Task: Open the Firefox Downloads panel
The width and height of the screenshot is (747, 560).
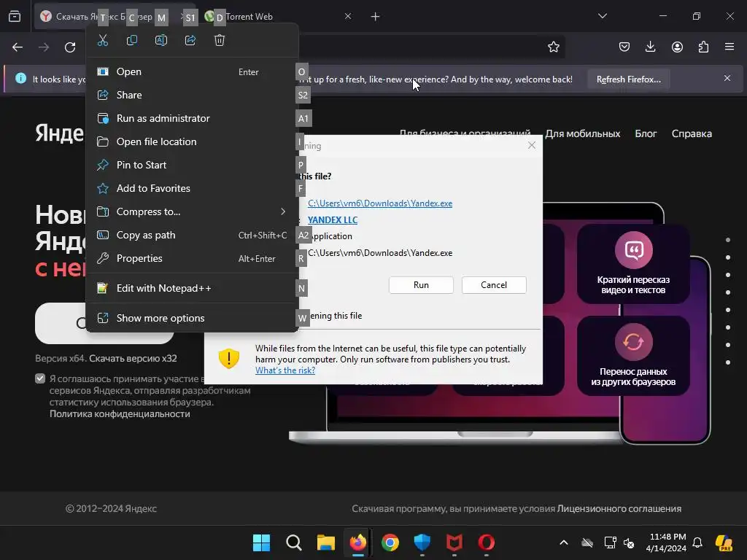Action: pos(650,47)
